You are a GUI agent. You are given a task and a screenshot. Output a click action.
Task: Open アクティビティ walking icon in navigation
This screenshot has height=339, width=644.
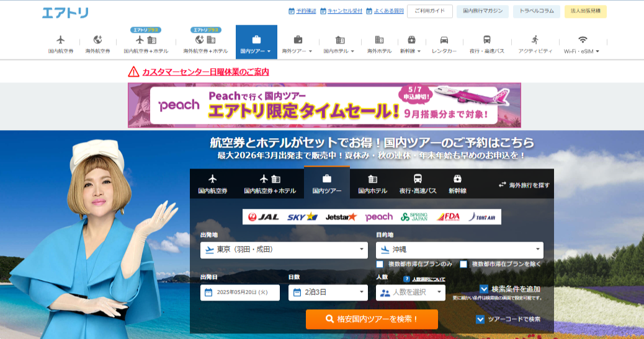pyautogui.click(x=535, y=40)
